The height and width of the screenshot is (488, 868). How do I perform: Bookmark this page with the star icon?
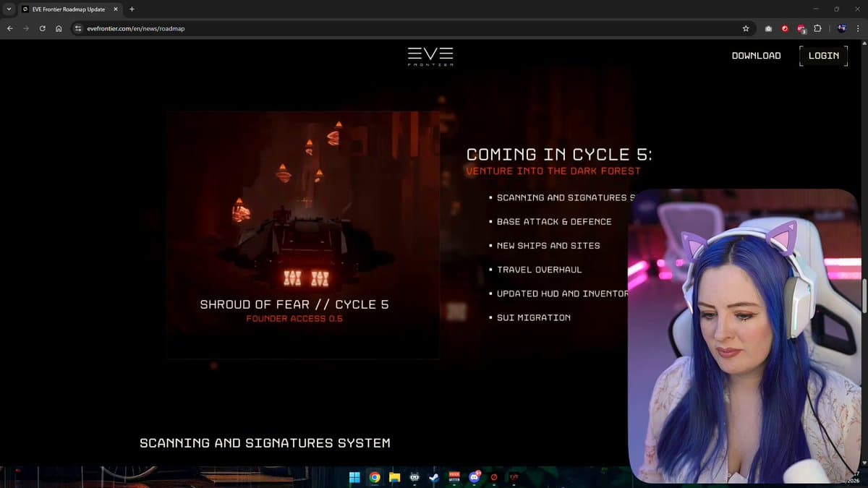click(x=746, y=29)
